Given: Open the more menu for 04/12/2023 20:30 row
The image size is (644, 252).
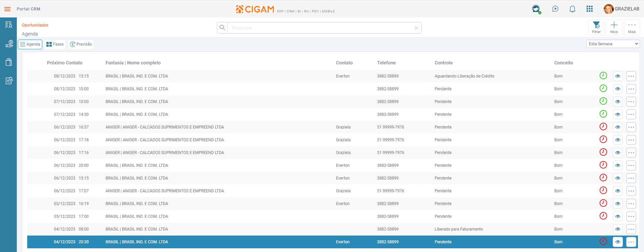Looking at the screenshot, I should pos(631,242).
